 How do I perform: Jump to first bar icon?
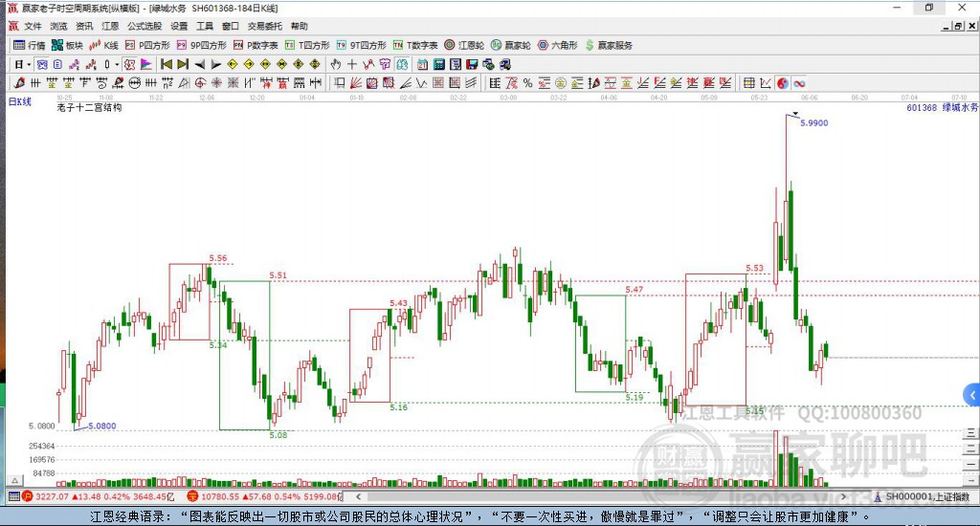click(x=167, y=64)
